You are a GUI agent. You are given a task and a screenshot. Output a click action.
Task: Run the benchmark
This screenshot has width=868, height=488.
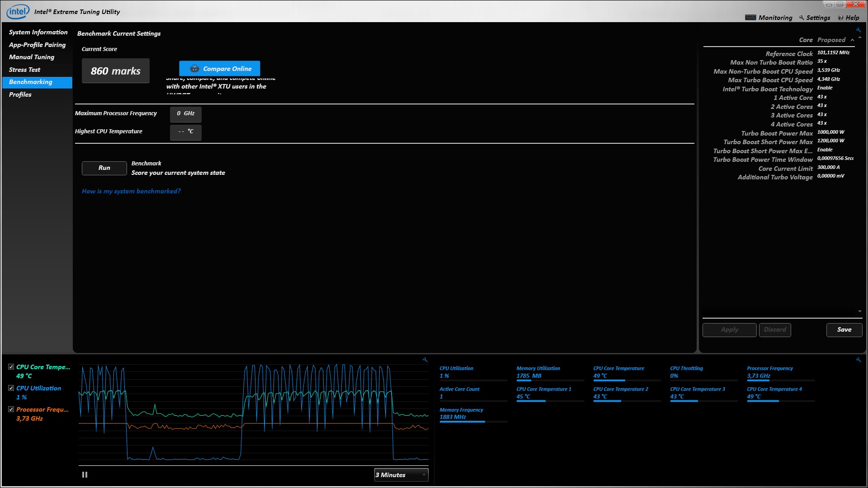point(104,168)
